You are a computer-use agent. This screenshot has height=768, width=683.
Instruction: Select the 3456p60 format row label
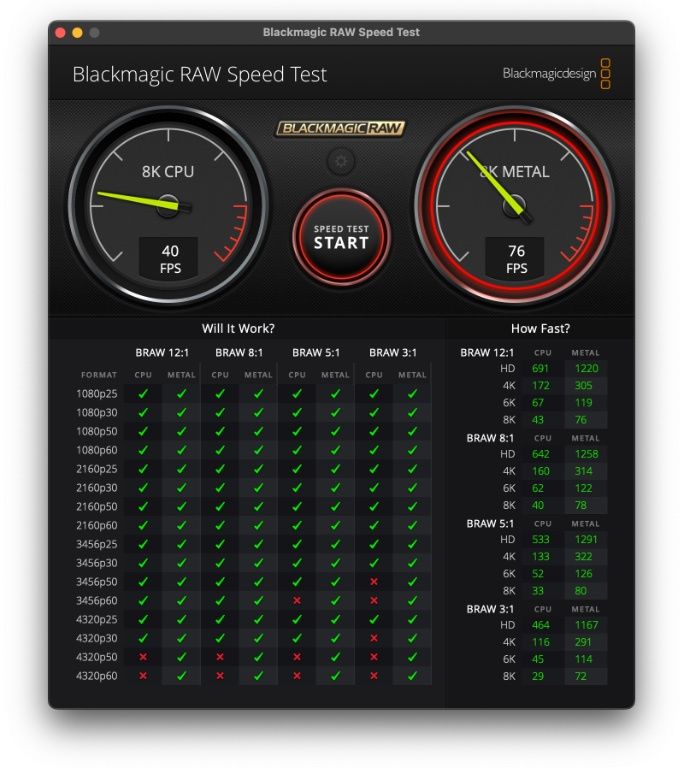click(97, 601)
